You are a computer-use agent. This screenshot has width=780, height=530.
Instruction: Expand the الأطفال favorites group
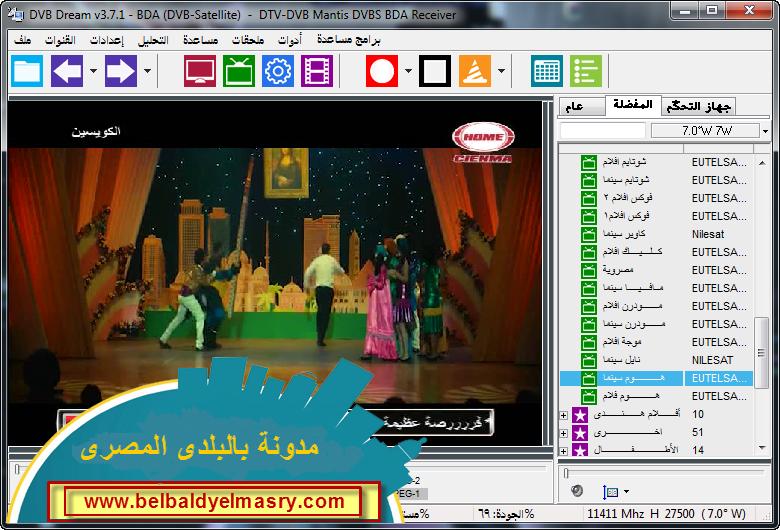[x=564, y=451]
